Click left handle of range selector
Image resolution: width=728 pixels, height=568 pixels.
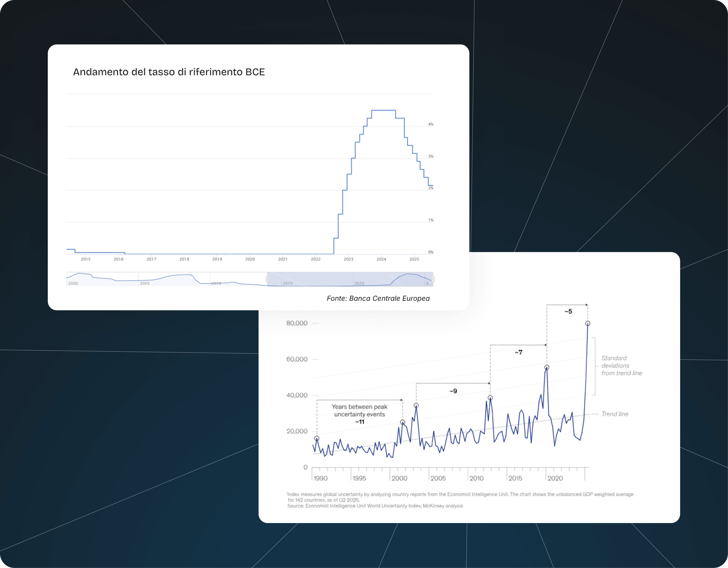tap(267, 279)
